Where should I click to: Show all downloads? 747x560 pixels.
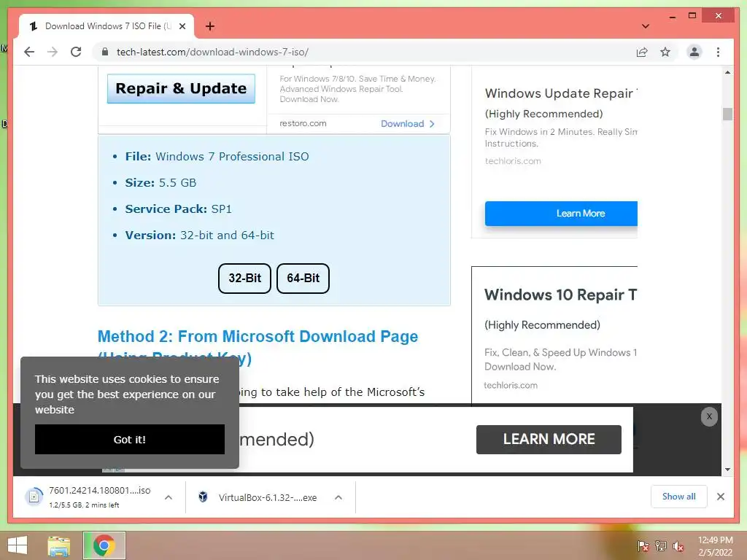(679, 497)
